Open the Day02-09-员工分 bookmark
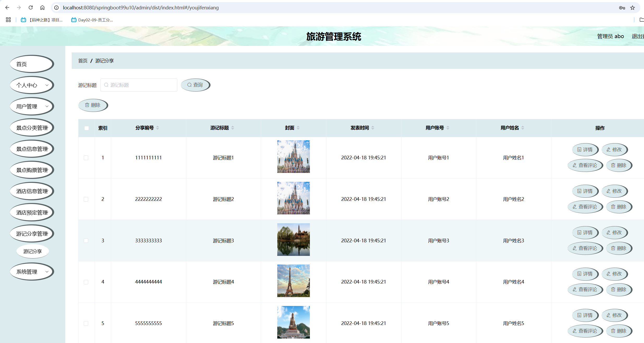Viewport: 644px width, 343px height. (x=92, y=20)
